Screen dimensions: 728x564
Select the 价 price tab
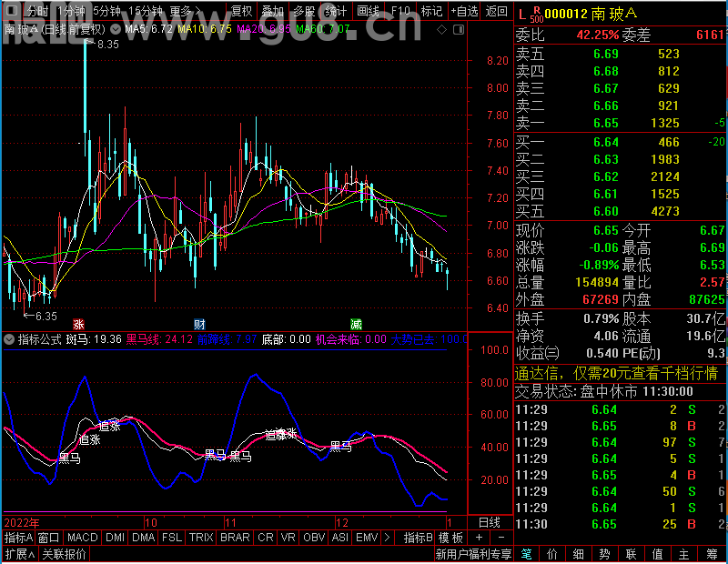coord(552,554)
